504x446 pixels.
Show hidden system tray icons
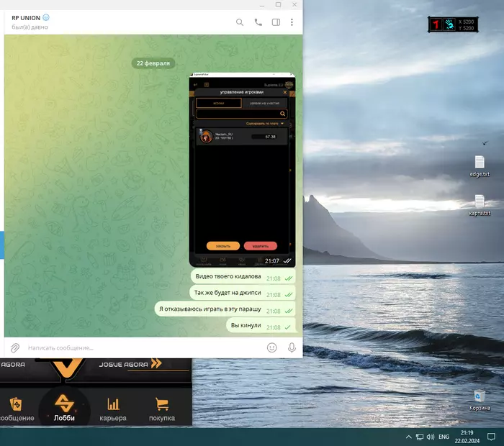click(x=408, y=437)
